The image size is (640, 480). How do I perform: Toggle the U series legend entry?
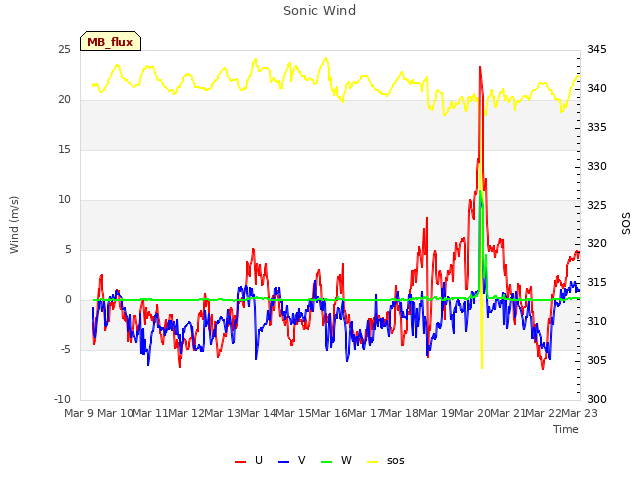point(249,461)
